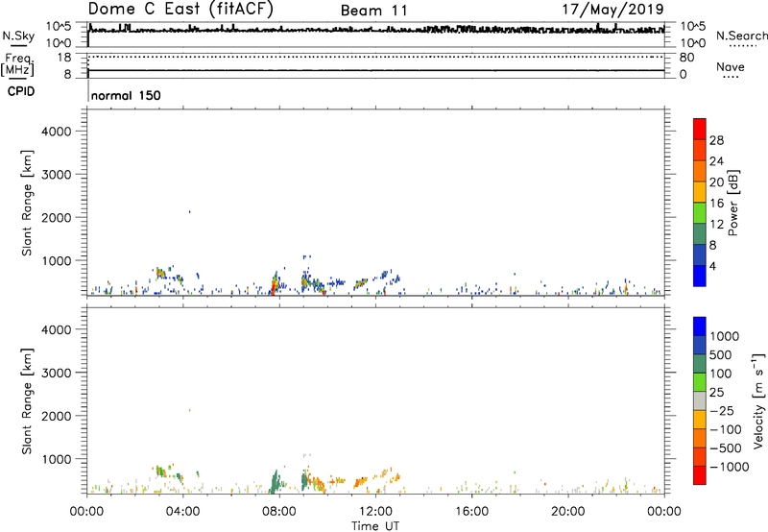This screenshot has height=532, width=768.
Task: Click the strong red echo near 08:00 in power panel
Action: pos(274,286)
